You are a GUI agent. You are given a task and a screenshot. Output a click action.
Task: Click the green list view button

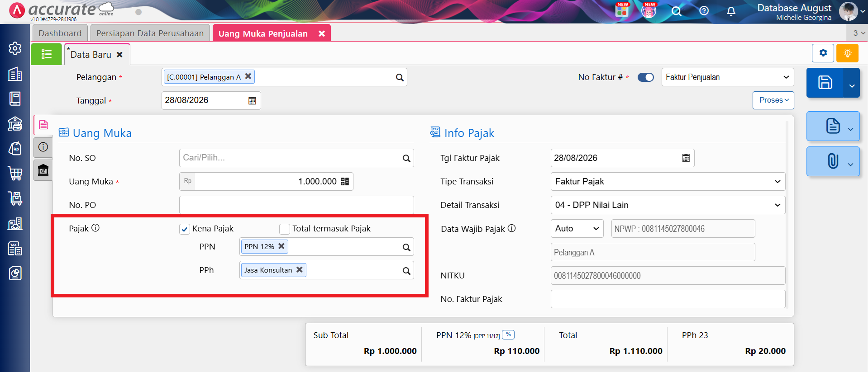[46, 54]
